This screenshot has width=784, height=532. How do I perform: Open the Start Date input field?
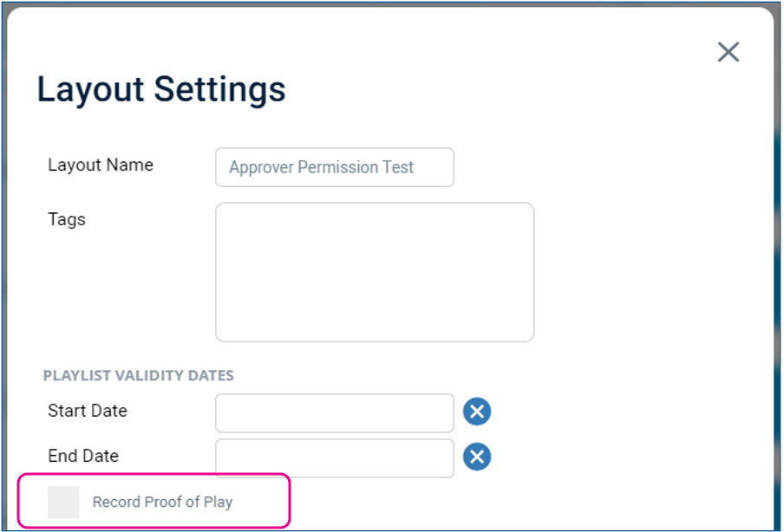(335, 413)
